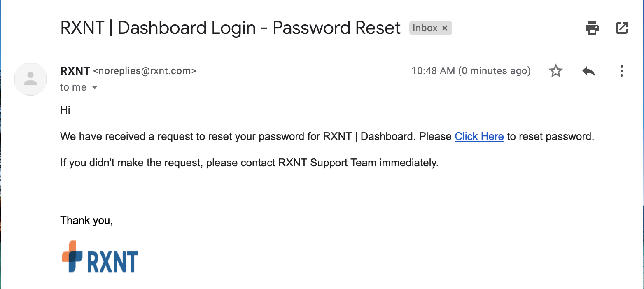Click the Inbox label chip
The height and width of the screenshot is (289, 644).
pyautogui.click(x=430, y=28)
